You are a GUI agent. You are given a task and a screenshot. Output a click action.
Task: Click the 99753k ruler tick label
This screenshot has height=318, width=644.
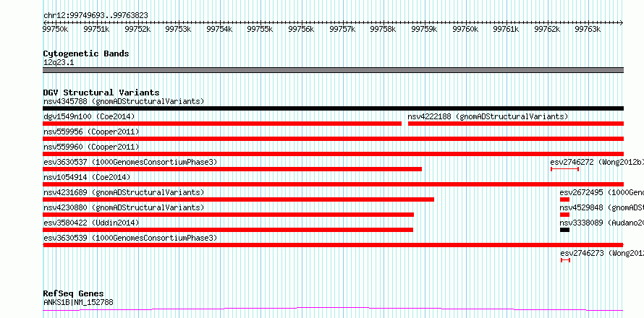pos(178,29)
